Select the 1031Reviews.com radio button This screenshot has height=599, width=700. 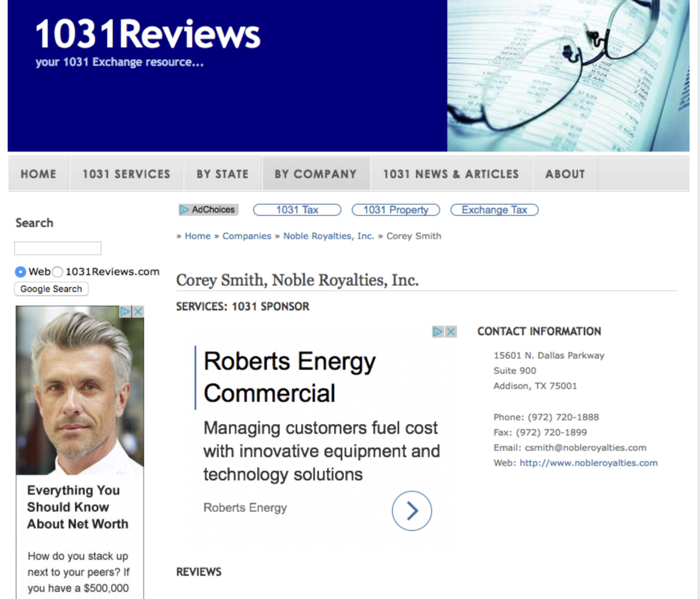tap(57, 272)
